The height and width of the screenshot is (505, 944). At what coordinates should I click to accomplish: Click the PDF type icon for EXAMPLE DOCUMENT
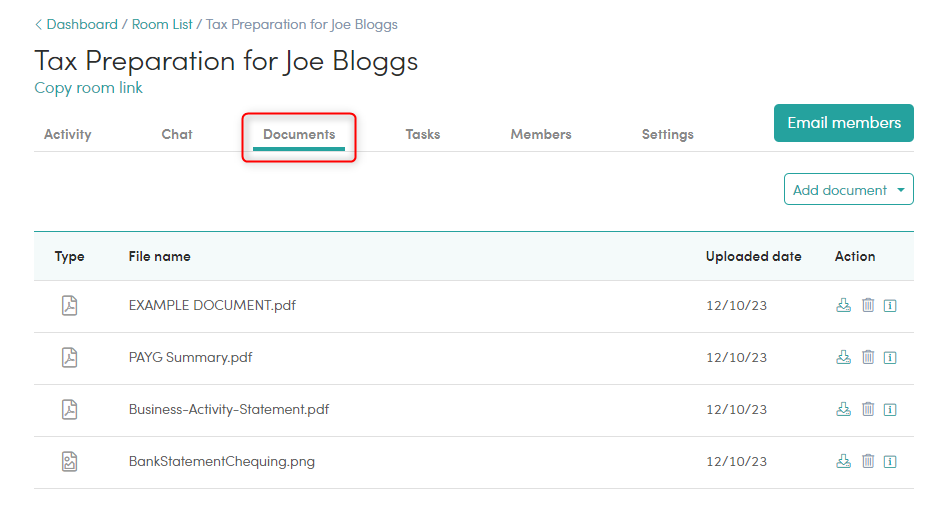click(70, 305)
